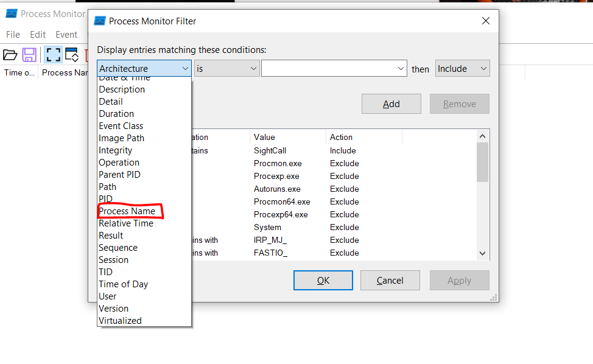Click the Open folder toolbar icon
The height and width of the screenshot is (364, 593).
10,55
